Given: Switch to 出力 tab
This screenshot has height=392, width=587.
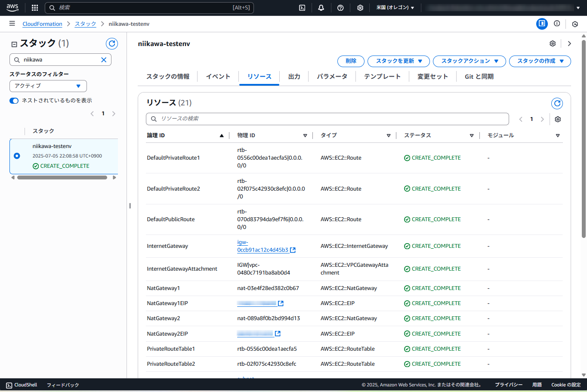Looking at the screenshot, I should 294,77.
